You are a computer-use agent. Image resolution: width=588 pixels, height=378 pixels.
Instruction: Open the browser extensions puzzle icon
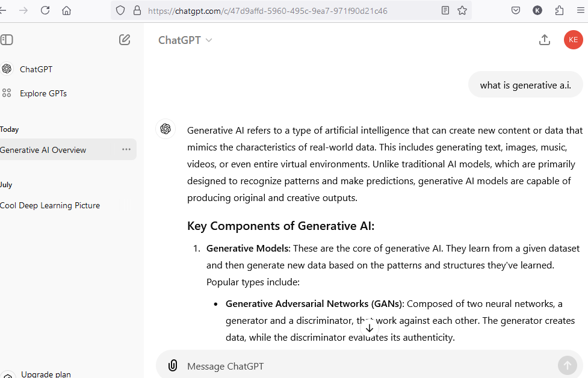point(559,10)
